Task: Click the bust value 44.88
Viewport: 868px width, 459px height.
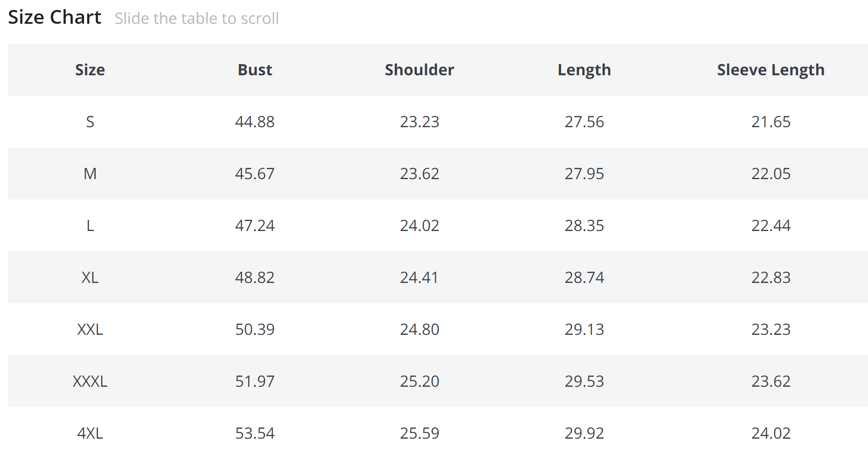Action: point(255,122)
